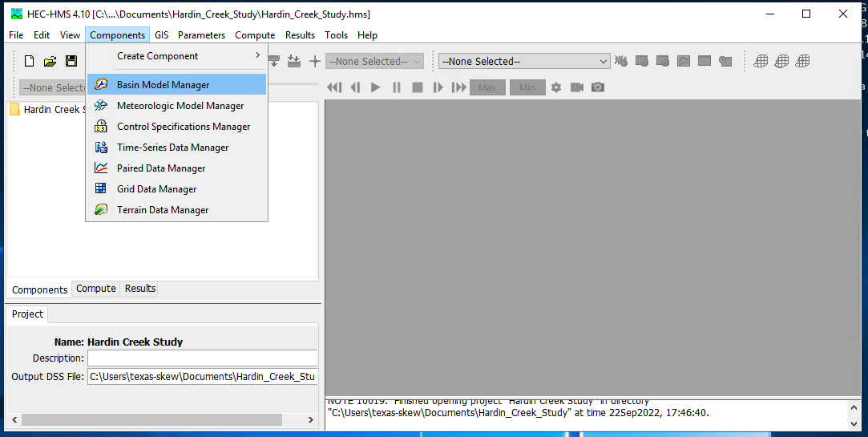Image resolution: width=868 pixels, height=437 pixels.
Task: Click the message log scroll down arrow
Action: (853, 423)
